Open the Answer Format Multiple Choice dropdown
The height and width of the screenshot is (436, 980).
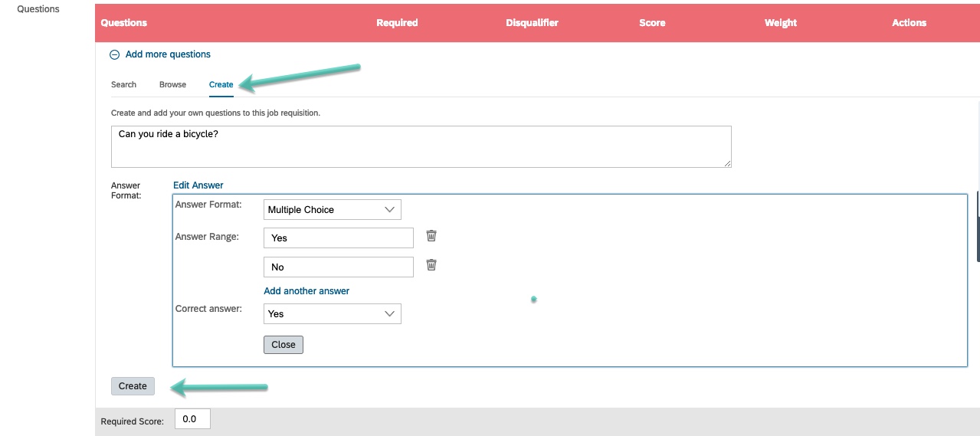(x=332, y=210)
